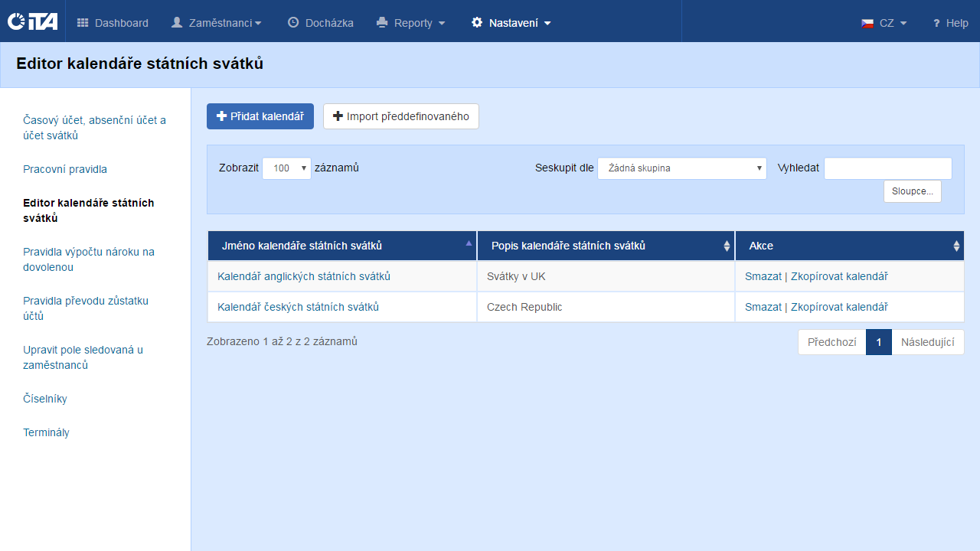Viewport: 980px width, 551px height.
Task: Click the iTA logo in the header
Action: [32, 21]
